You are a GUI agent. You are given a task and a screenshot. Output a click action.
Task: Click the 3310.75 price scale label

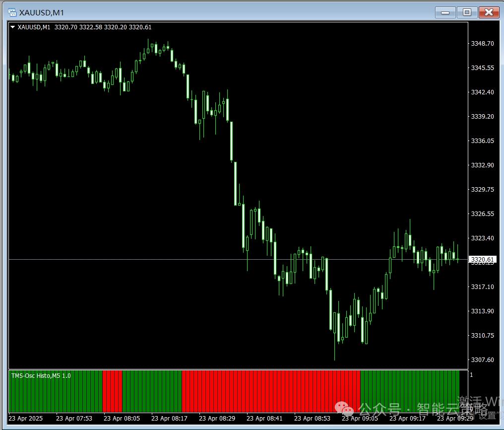click(483, 336)
